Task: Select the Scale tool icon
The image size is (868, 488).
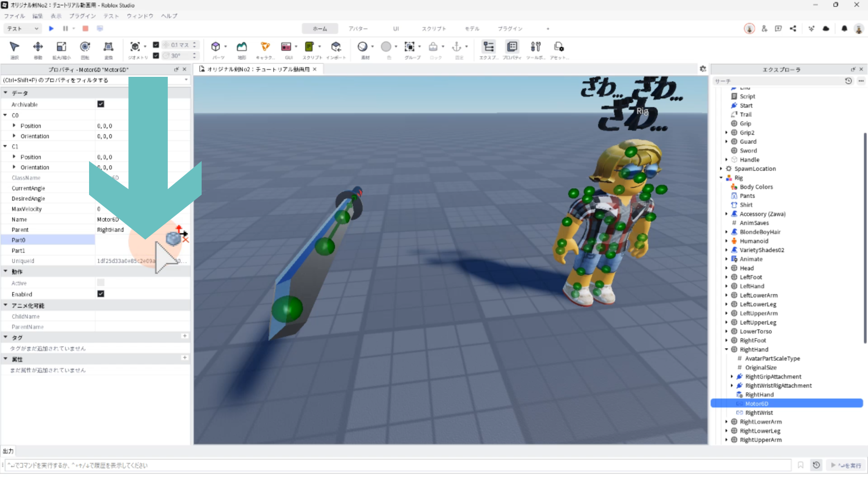Action: (x=61, y=47)
